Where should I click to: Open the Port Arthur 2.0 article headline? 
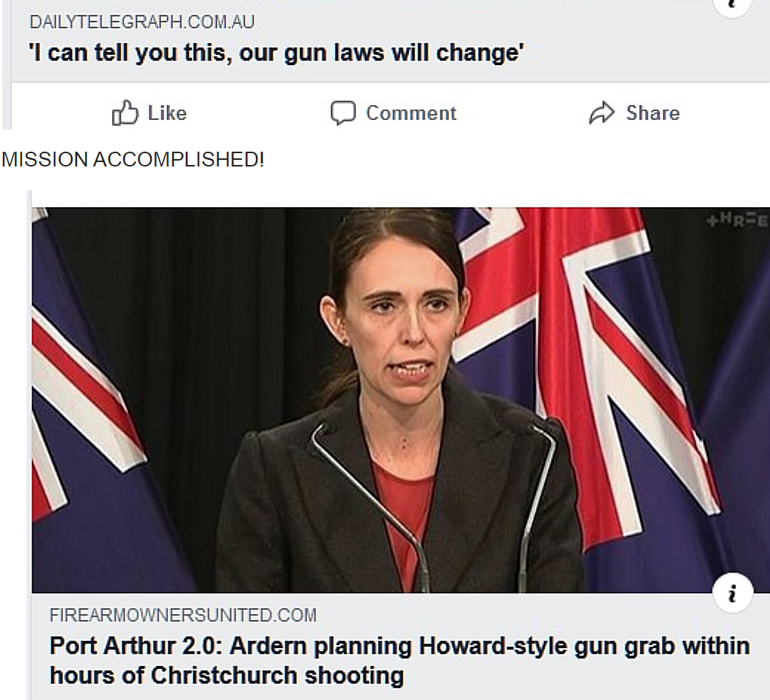click(399, 660)
